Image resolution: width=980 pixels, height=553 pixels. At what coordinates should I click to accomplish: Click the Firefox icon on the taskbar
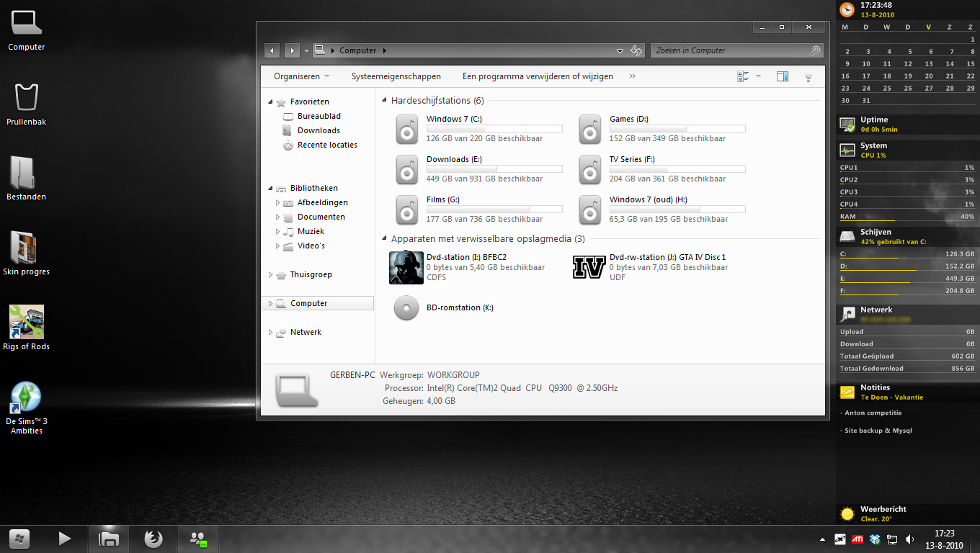click(x=153, y=539)
